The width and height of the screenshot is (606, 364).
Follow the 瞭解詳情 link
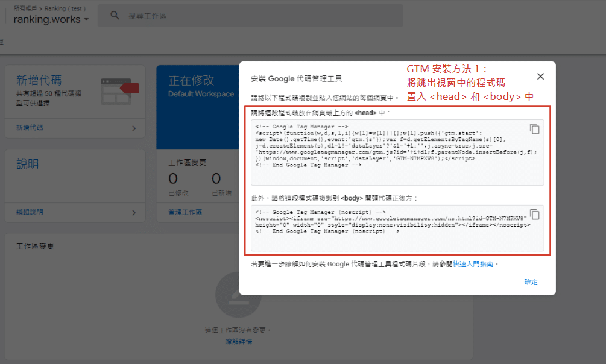pos(238,342)
